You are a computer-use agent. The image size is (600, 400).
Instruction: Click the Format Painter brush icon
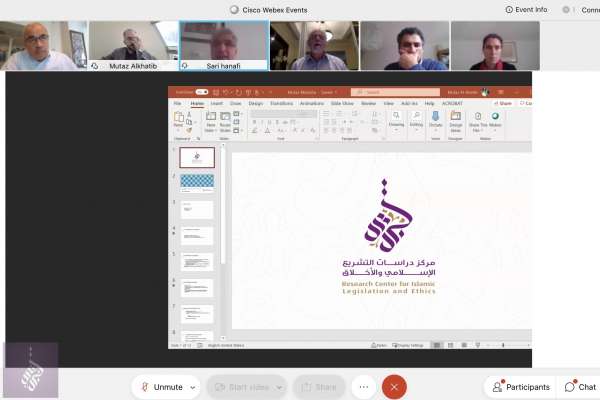coord(189,131)
